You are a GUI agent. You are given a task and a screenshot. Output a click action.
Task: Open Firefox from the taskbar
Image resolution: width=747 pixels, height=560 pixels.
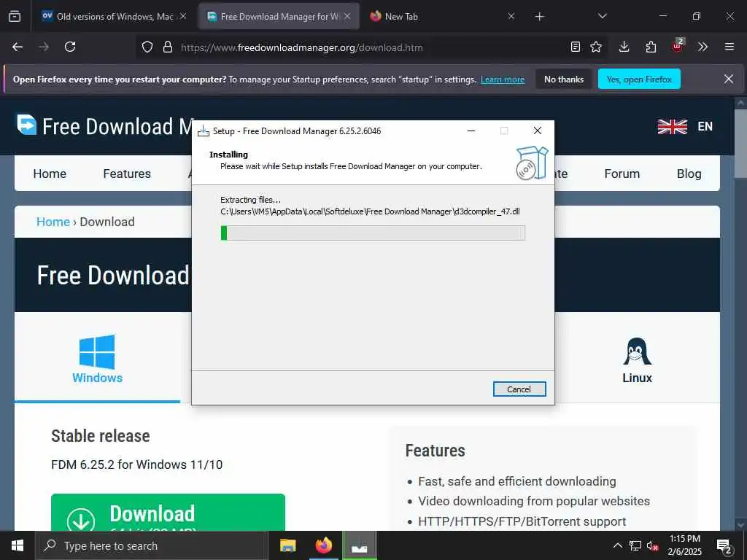point(323,545)
